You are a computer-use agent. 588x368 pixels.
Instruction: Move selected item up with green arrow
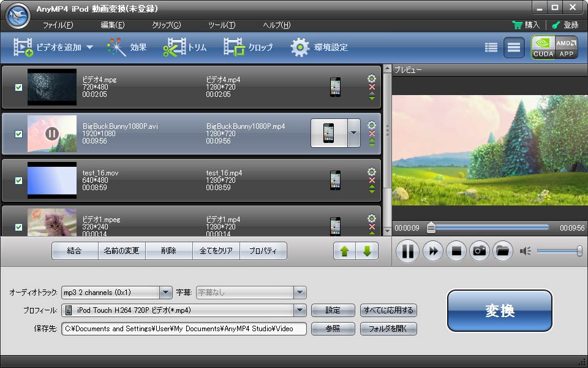344,251
